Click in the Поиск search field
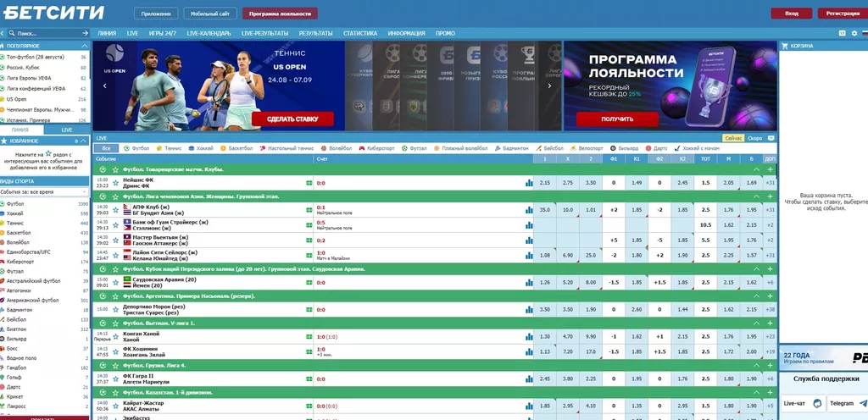 [x=47, y=33]
